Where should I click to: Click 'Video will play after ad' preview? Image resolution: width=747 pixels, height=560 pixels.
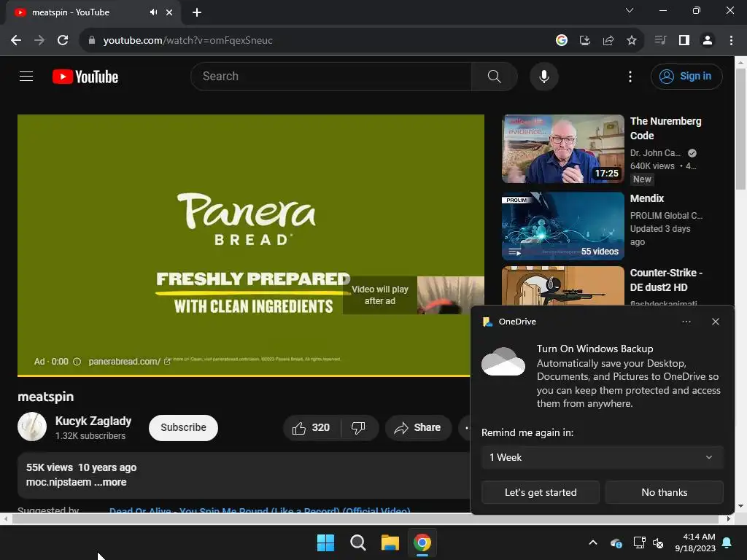(x=413, y=295)
